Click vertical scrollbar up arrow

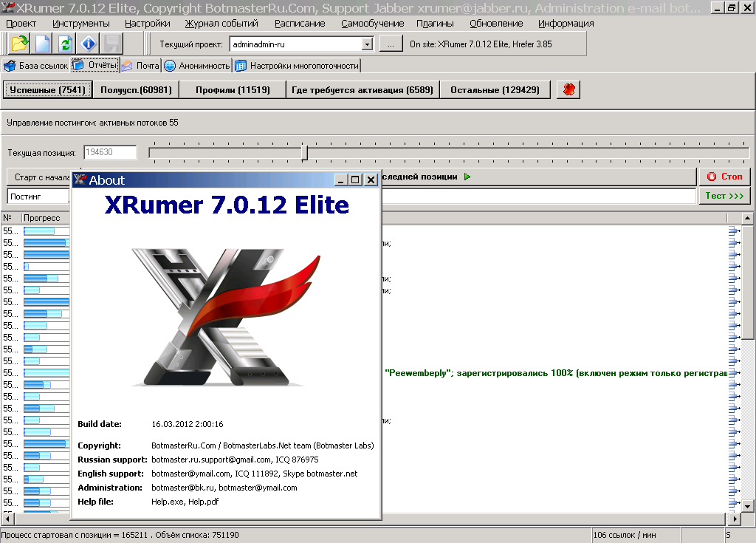[x=747, y=218]
